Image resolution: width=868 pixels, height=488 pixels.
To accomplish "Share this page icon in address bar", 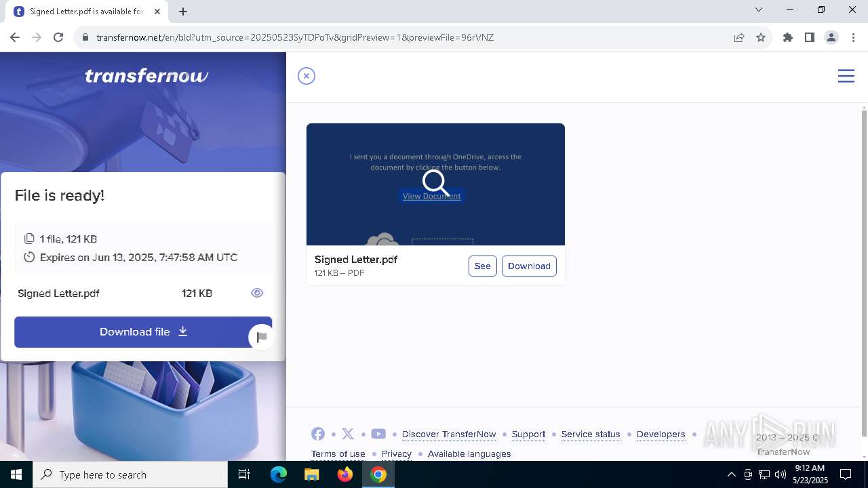I will [739, 37].
